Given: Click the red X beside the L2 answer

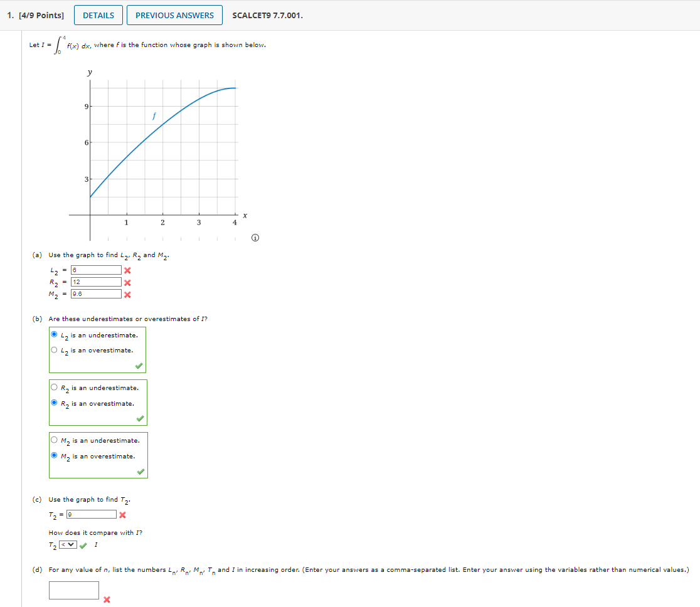Looking at the screenshot, I should pos(129,270).
